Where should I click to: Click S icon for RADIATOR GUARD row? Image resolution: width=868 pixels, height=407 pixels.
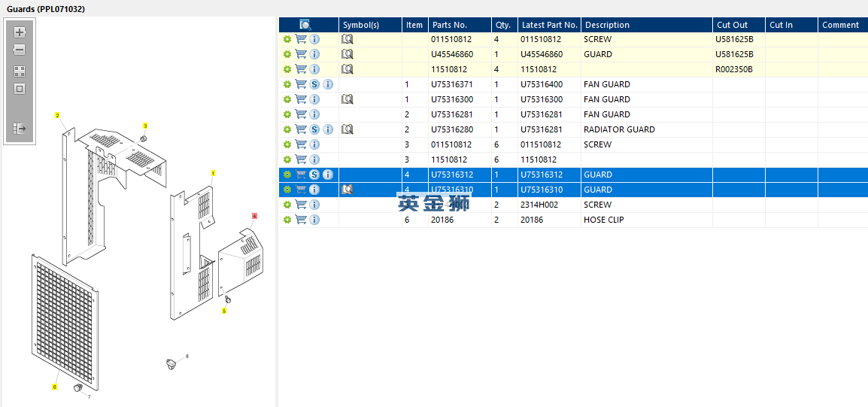(314, 129)
